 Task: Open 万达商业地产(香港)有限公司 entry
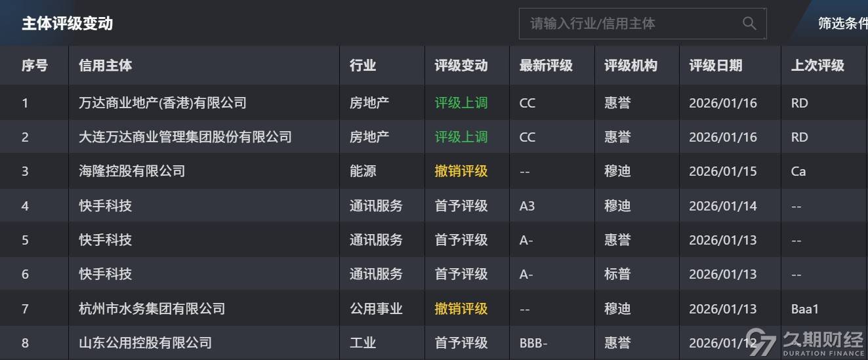163,103
